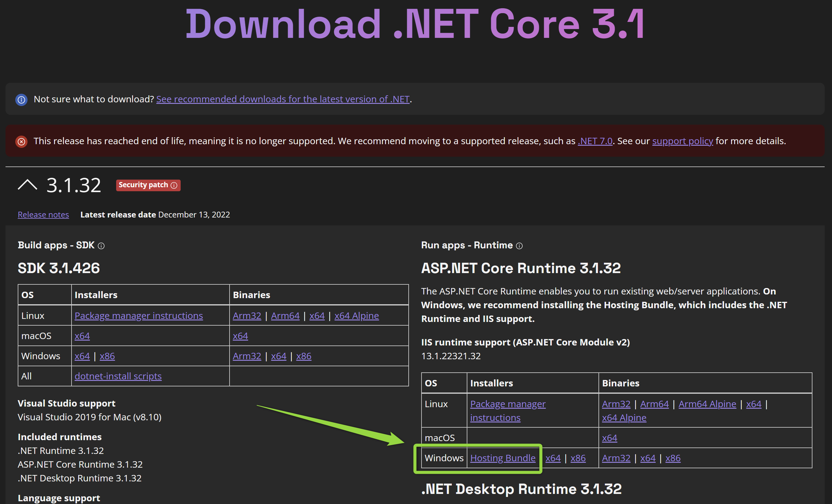Click the blue info icon in download tip banner
The width and height of the screenshot is (832, 504).
pyautogui.click(x=21, y=100)
